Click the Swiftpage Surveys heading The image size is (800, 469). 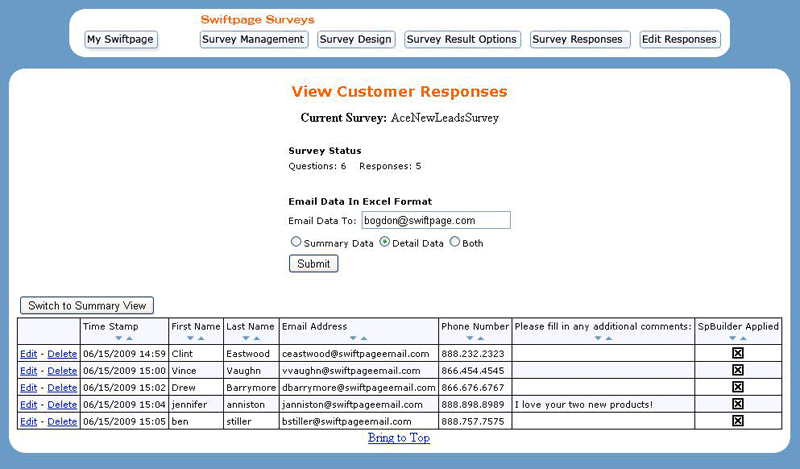tap(257, 20)
